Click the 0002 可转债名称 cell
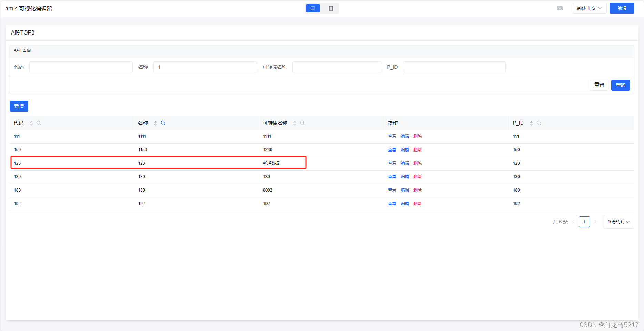 coord(268,190)
